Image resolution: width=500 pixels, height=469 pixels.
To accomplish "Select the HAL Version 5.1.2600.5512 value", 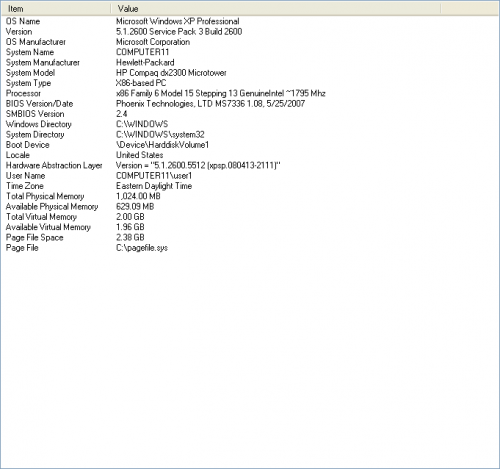I will (198, 166).
